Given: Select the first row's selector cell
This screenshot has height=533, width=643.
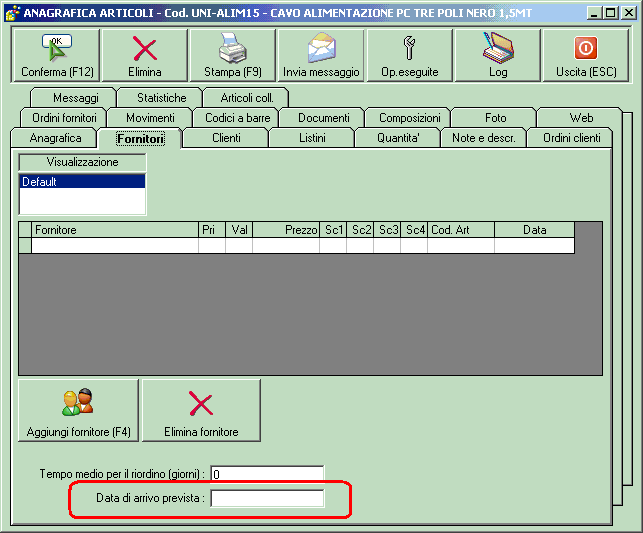Looking at the screenshot, I should 25,246.
